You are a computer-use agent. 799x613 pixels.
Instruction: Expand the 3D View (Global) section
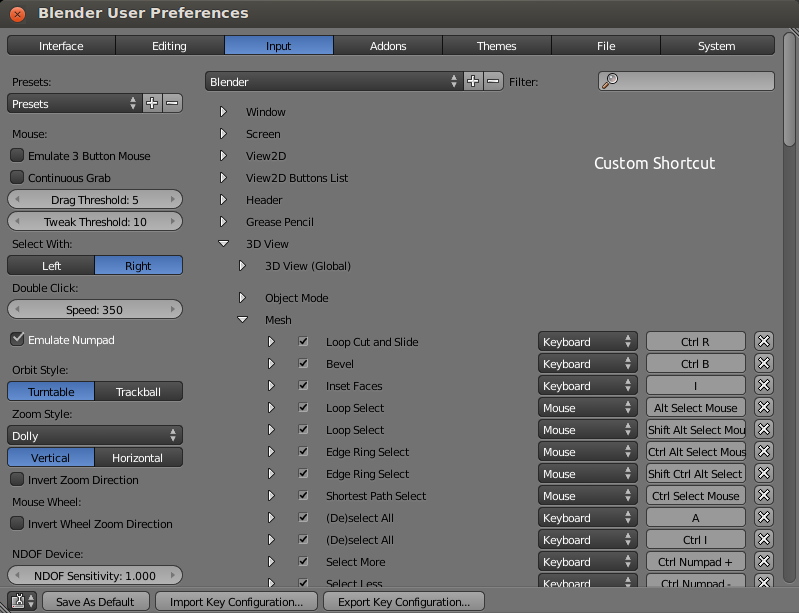click(x=243, y=265)
